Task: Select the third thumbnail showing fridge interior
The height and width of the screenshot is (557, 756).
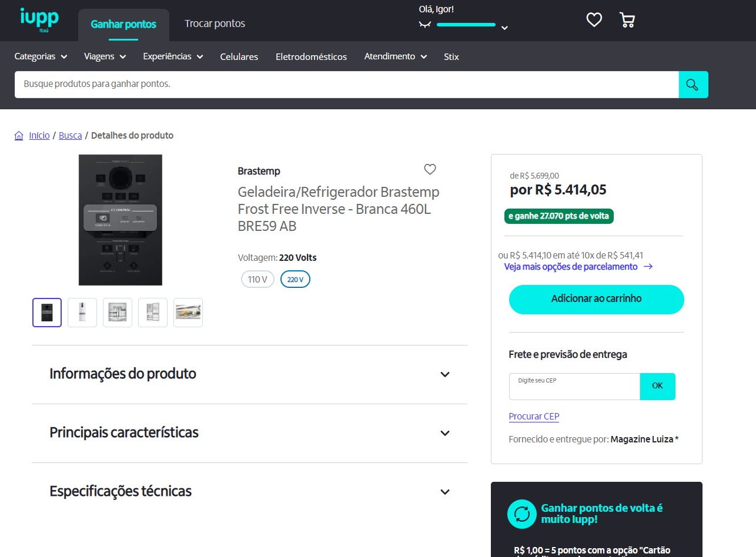Action: click(x=118, y=313)
